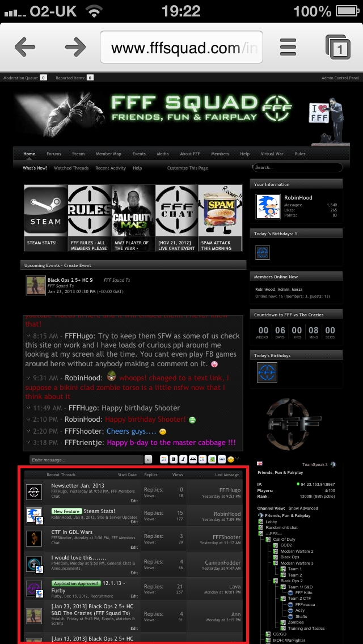363x644 pixels.
Task: Click RobinHood's Sonic avatar in Your Information
Action: 268,206
